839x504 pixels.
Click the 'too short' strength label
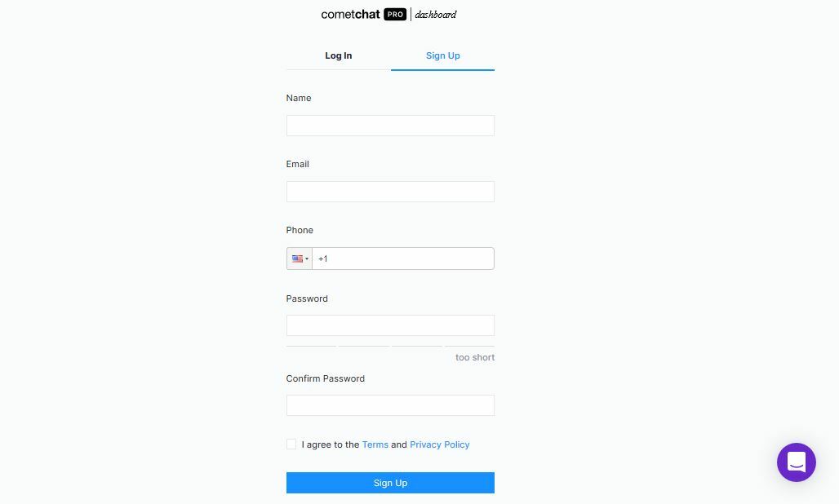tap(475, 357)
